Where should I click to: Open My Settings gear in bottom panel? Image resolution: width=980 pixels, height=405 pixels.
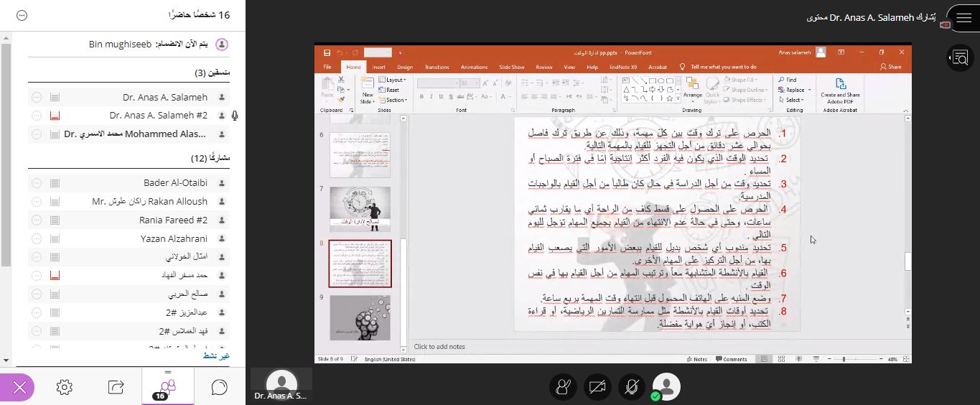click(64, 387)
